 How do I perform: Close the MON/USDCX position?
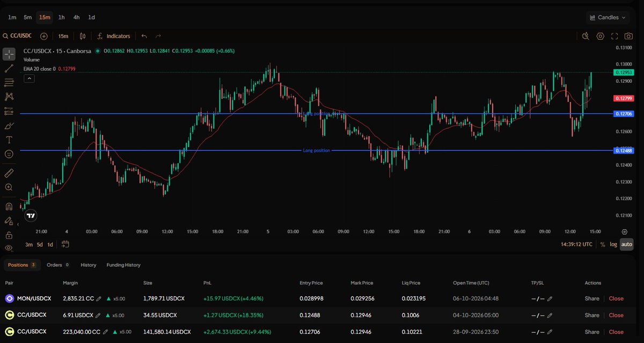[616, 298]
